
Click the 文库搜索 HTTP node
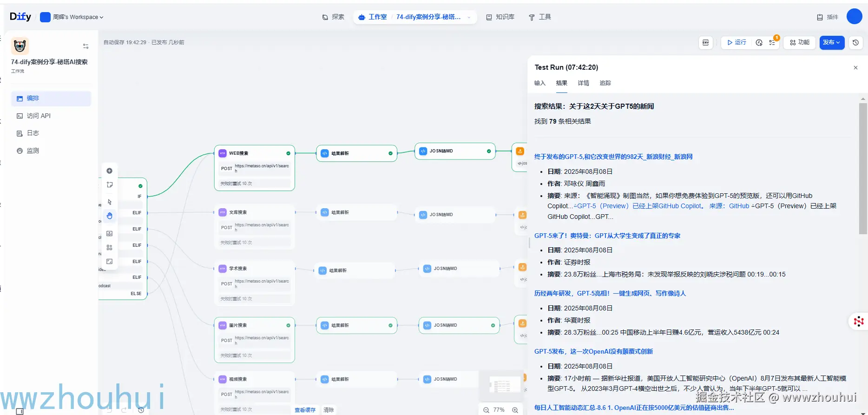[x=255, y=227]
